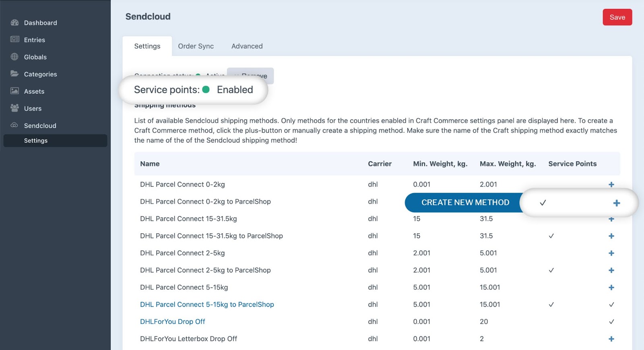
Task: Switch to the Order Sync tab
Action: pyautogui.click(x=196, y=46)
